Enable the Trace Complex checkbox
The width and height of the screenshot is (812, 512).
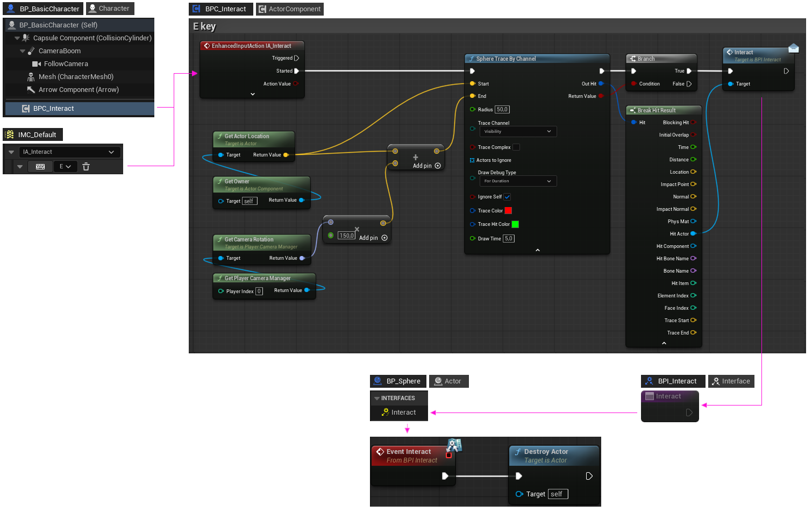pyautogui.click(x=516, y=147)
